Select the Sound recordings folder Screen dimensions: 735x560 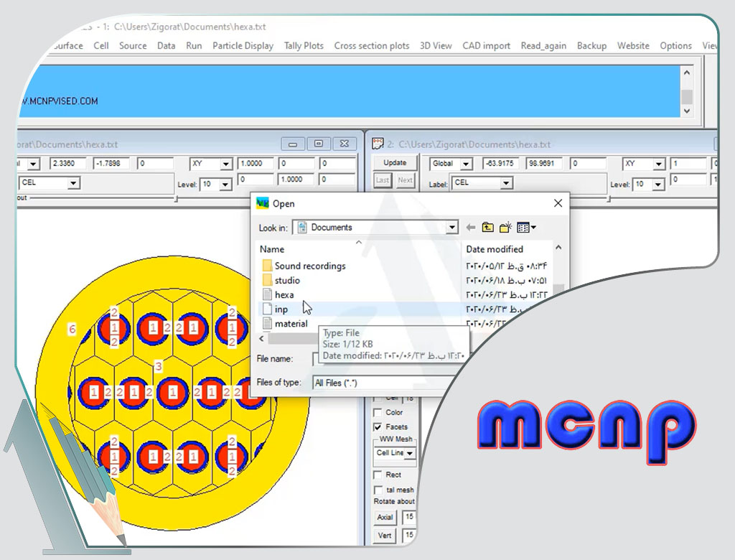[309, 266]
